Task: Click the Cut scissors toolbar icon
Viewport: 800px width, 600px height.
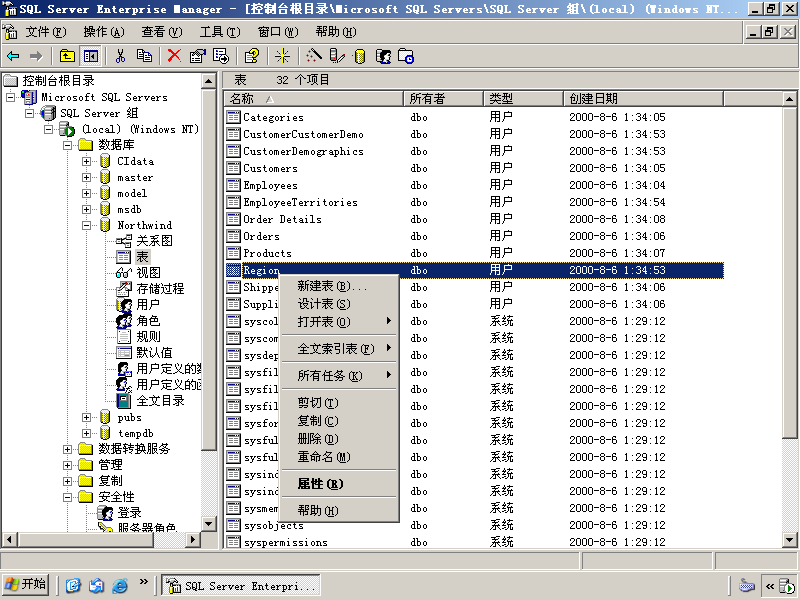Action: (120, 56)
